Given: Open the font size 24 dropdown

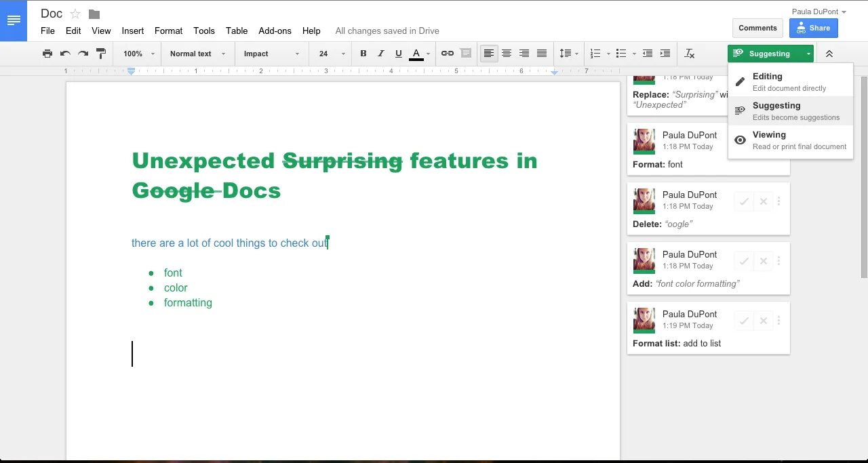Looking at the screenshot, I should pos(332,54).
